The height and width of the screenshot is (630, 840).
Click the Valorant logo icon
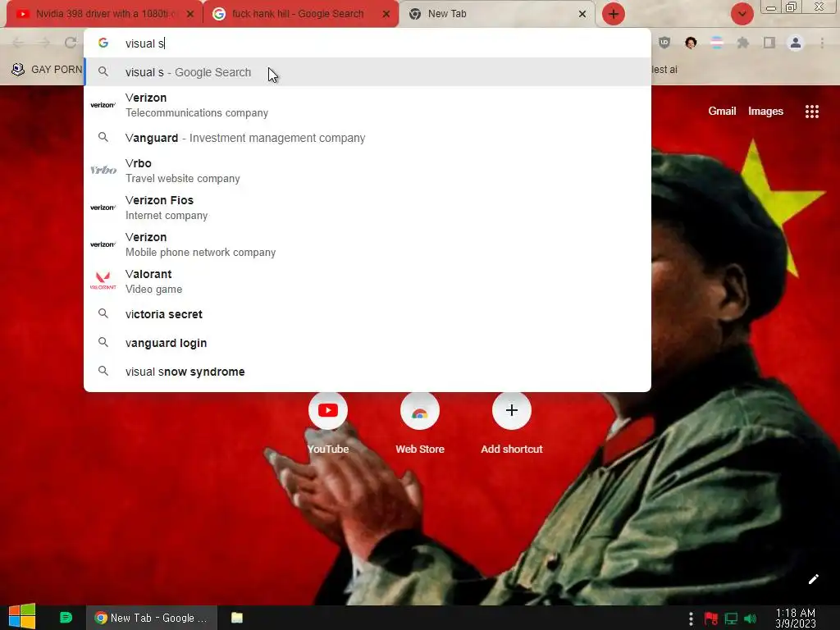coord(103,281)
